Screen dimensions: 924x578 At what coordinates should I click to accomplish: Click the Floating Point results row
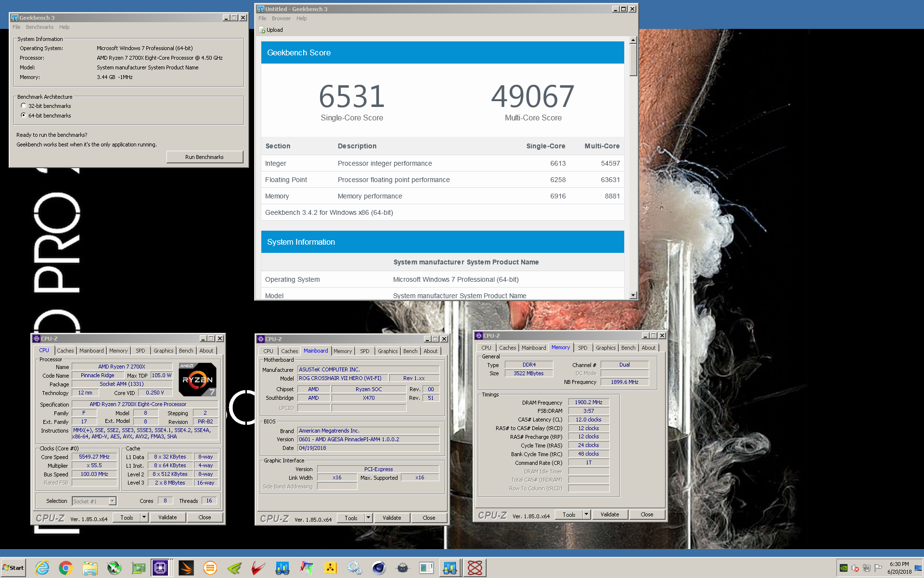442,180
